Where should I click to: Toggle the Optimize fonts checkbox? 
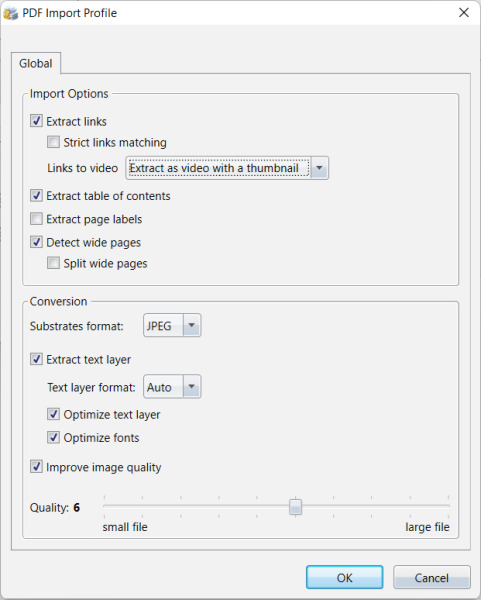[53, 437]
